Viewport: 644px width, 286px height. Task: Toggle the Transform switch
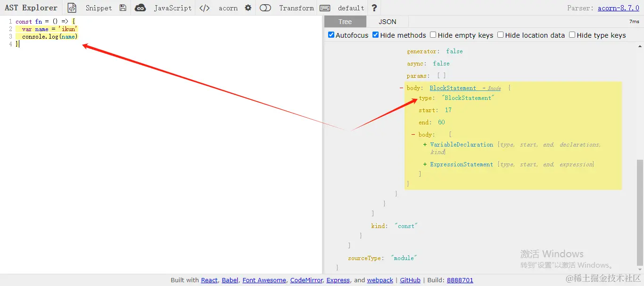click(265, 8)
